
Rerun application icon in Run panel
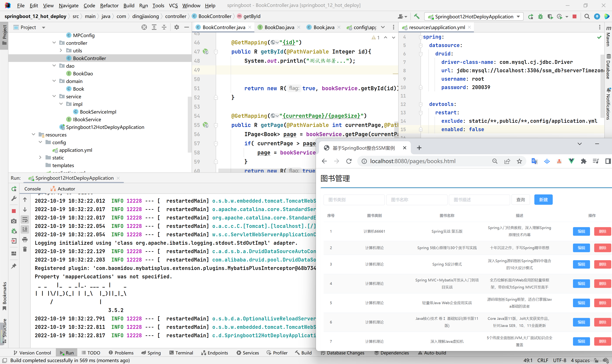[x=14, y=189]
